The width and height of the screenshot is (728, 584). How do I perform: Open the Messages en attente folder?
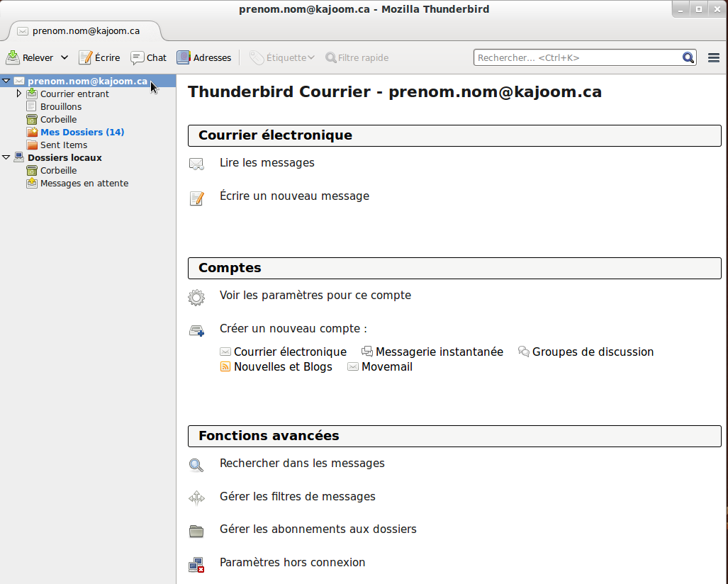point(84,183)
